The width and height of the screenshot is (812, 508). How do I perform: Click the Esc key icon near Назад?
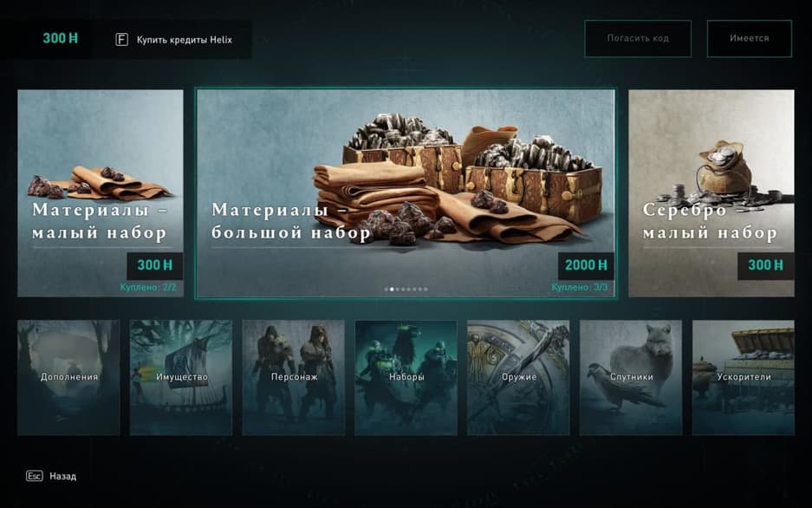pyautogui.click(x=34, y=476)
